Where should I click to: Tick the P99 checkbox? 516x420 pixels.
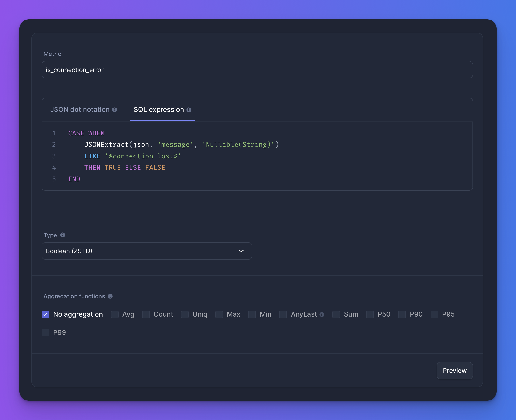(45, 332)
